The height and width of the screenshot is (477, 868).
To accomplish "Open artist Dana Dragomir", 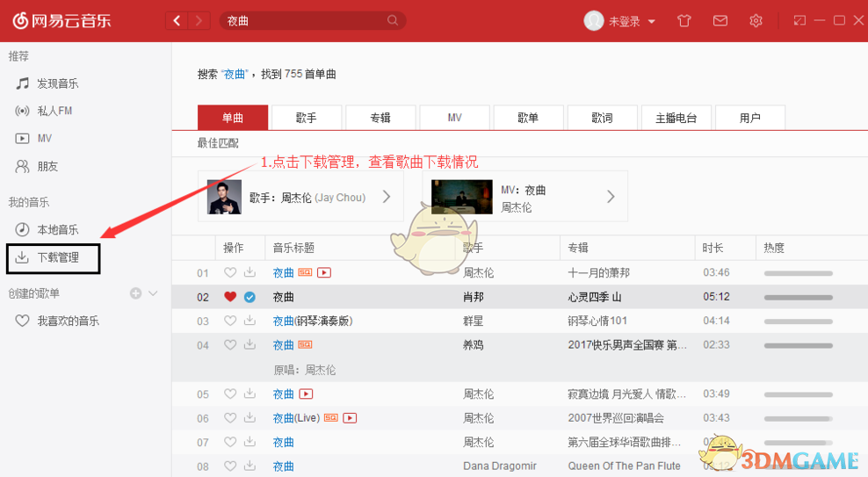I will [500, 466].
